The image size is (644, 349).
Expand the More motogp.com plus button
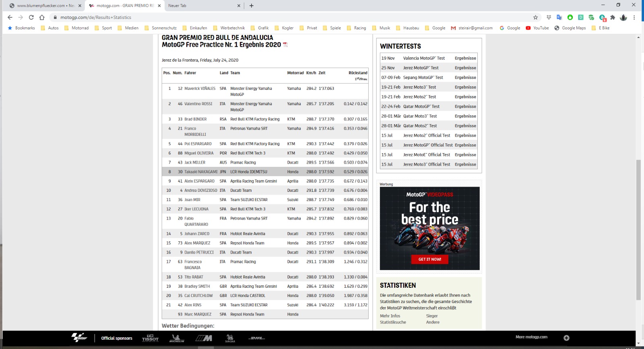(566, 338)
